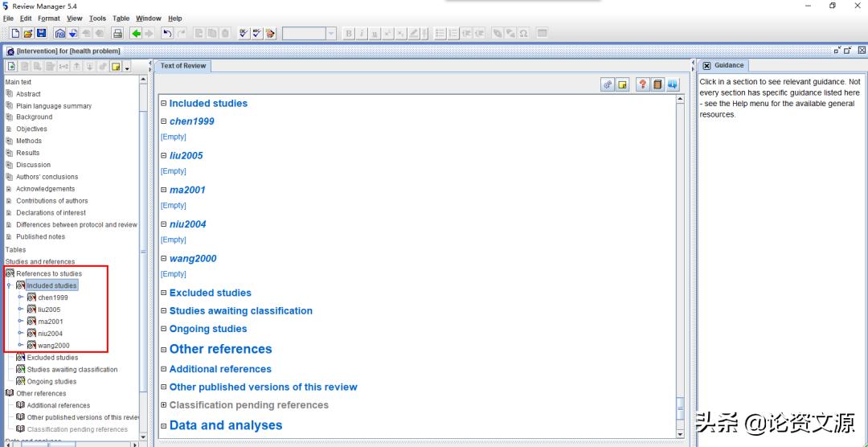Run the first spell check icon
Image resolution: width=868 pixels, height=447 pixels.
[x=244, y=33]
